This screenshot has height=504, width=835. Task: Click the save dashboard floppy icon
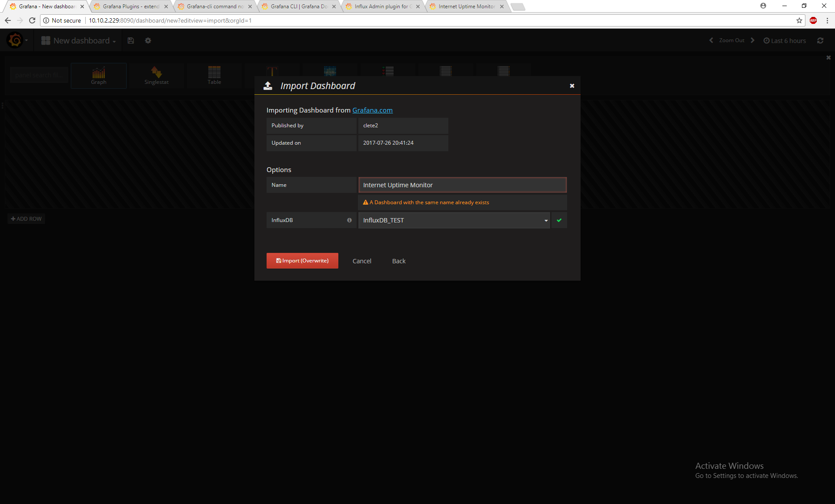pos(130,40)
